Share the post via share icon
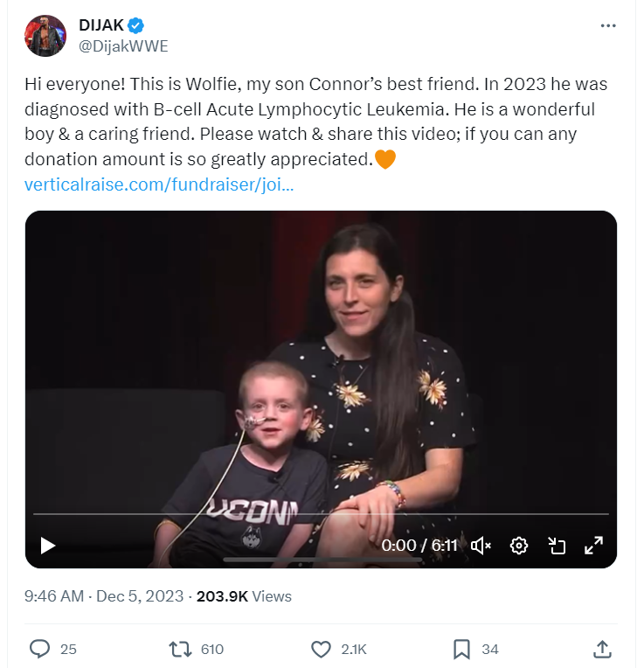 602,649
